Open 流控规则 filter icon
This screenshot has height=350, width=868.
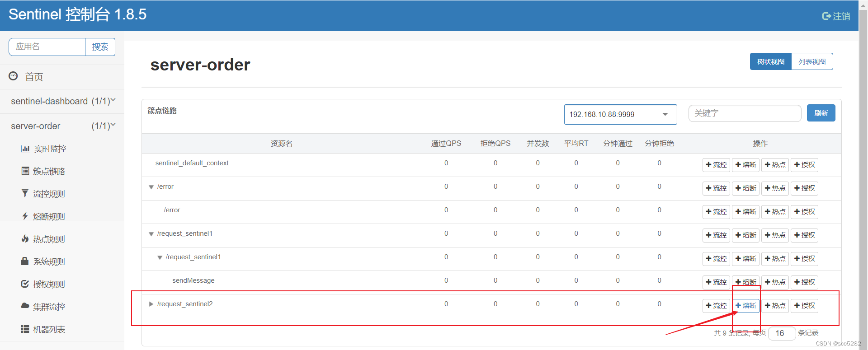click(x=25, y=193)
